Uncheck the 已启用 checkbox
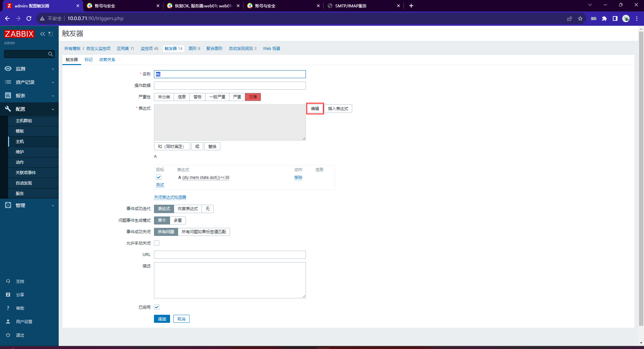Screen dimensions: 644x349 pos(157,307)
